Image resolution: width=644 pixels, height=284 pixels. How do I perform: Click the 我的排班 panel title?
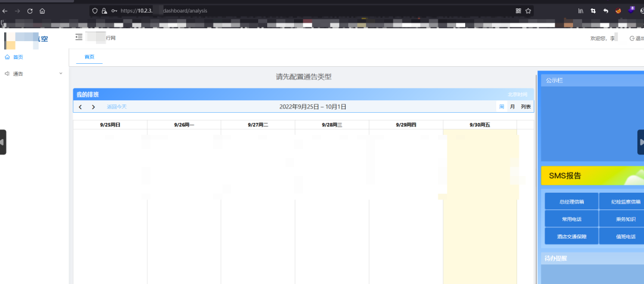pyautogui.click(x=88, y=94)
